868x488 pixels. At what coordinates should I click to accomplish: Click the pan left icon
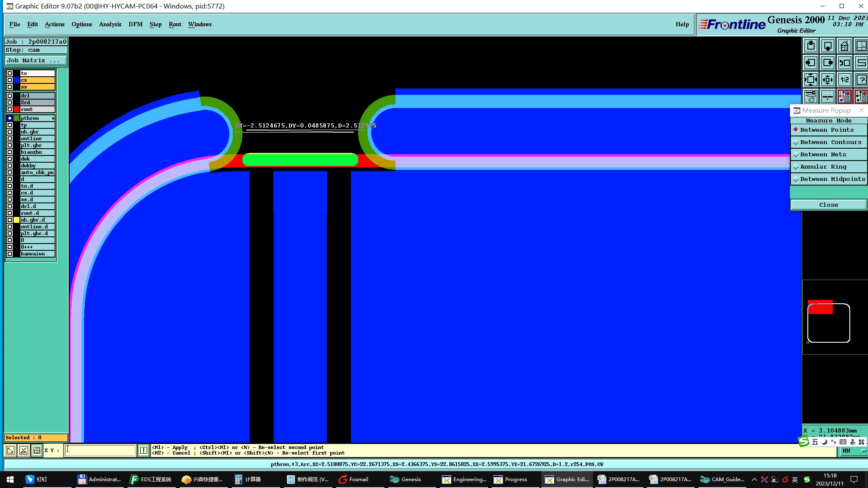point(810,63)
